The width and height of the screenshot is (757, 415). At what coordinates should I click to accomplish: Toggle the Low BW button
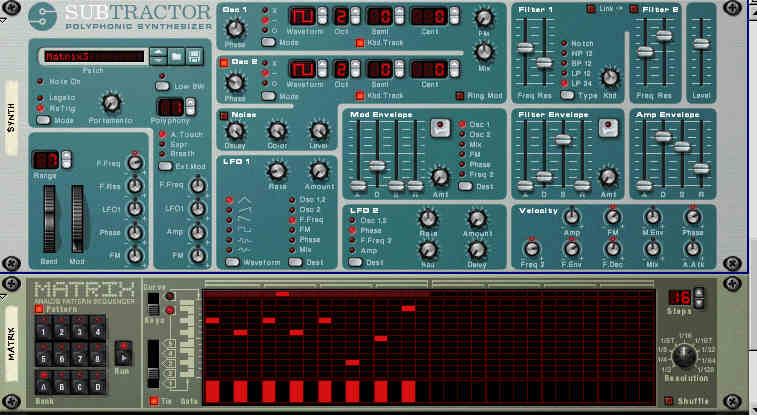click(x=162, y=86)
